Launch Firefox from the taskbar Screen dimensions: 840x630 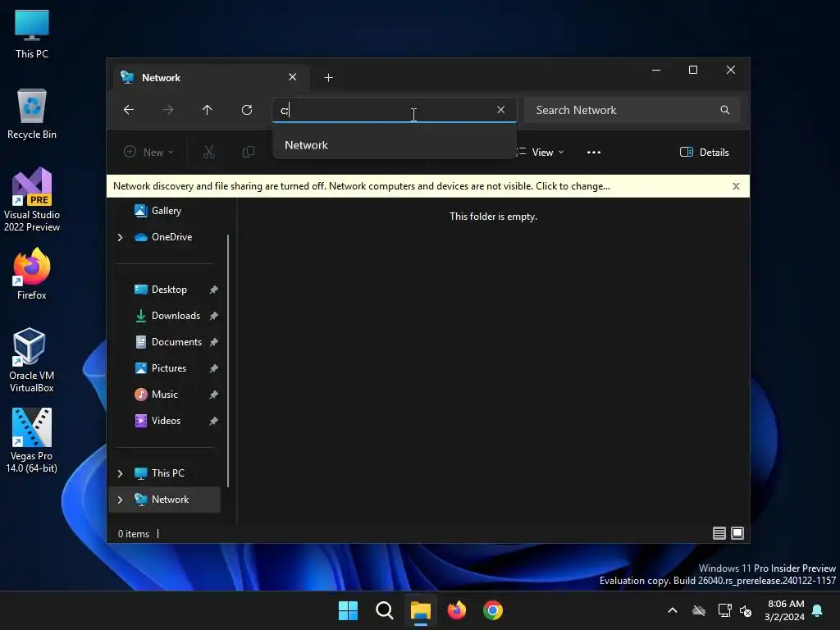click(x=456, y=610)
